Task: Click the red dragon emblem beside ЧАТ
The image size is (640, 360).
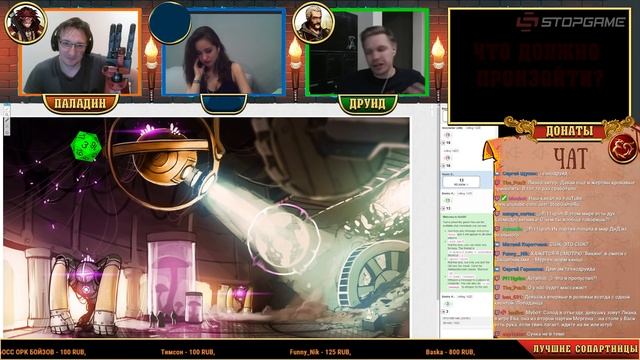Action: click(x=622, y=148)
